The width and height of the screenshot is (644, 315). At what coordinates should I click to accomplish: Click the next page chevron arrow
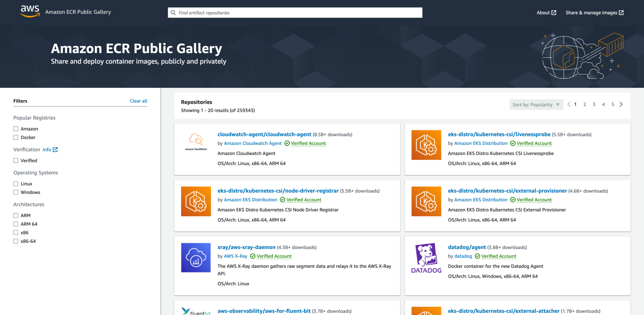coord(621,104)
